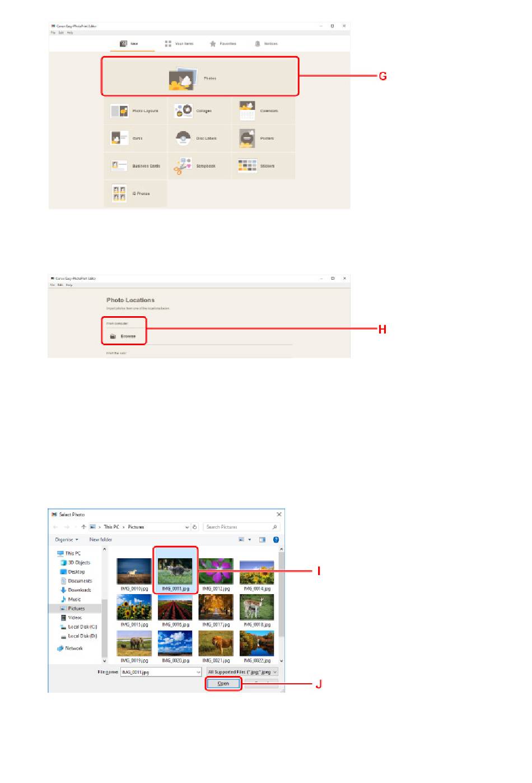Select thumbnail IMG_0022.jpg
This screenshot has width=532, height=783.
pyautogui.click(x=257, y=646)
